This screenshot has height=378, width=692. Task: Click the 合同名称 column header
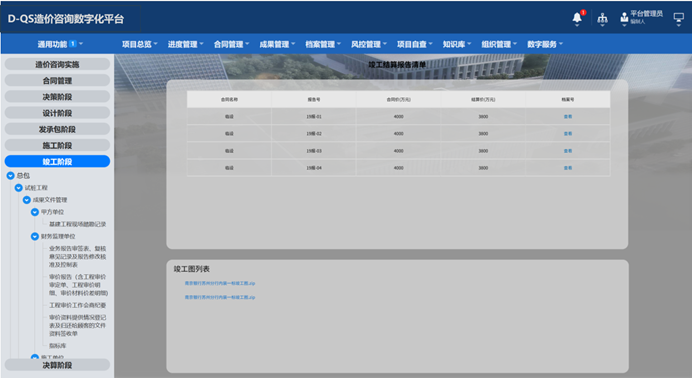click(229, 100)
